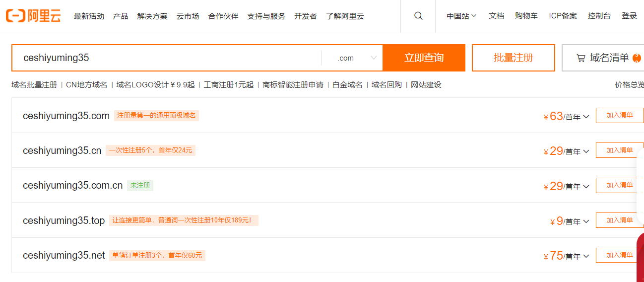Click the 注册量第一的通用顶级域名 tag

156,116
